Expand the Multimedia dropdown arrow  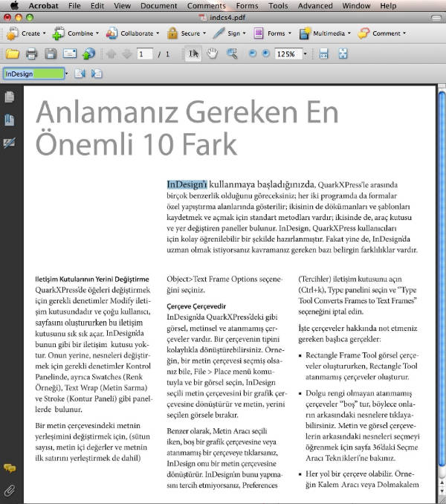click(349, 33)
